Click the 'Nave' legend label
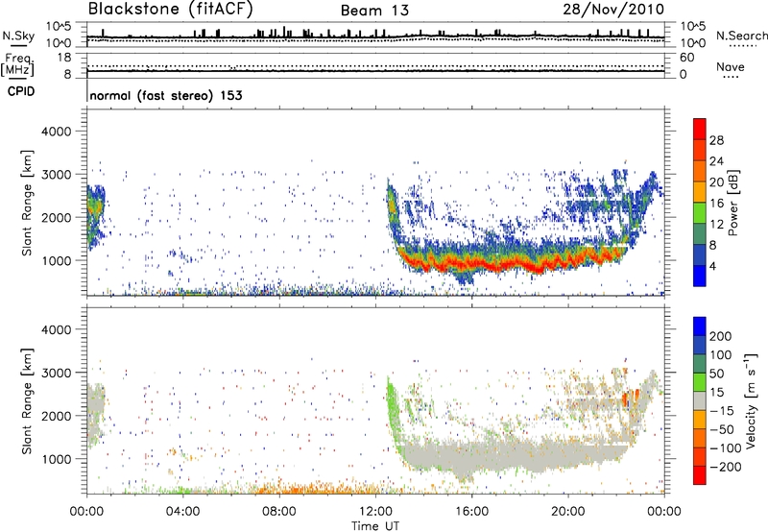The height and width of the screenshot is (532, 768). (x=731, y=67)
